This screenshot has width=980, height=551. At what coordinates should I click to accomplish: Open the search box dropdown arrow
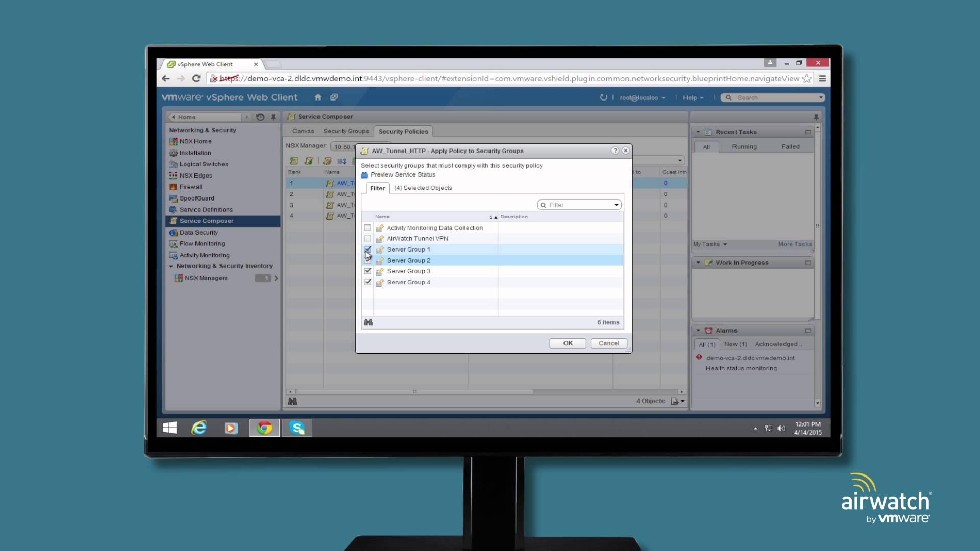pos(820,97)
